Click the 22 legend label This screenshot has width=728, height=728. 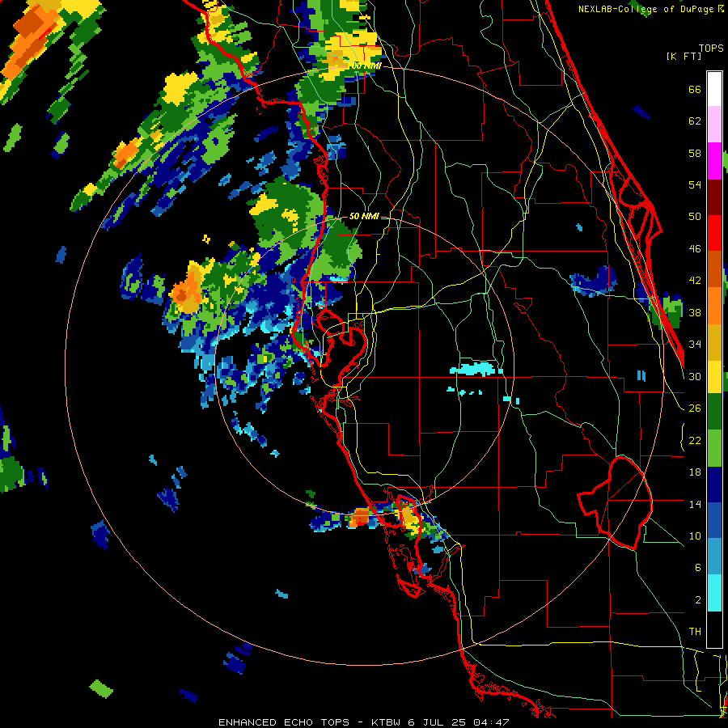point(695,441)
